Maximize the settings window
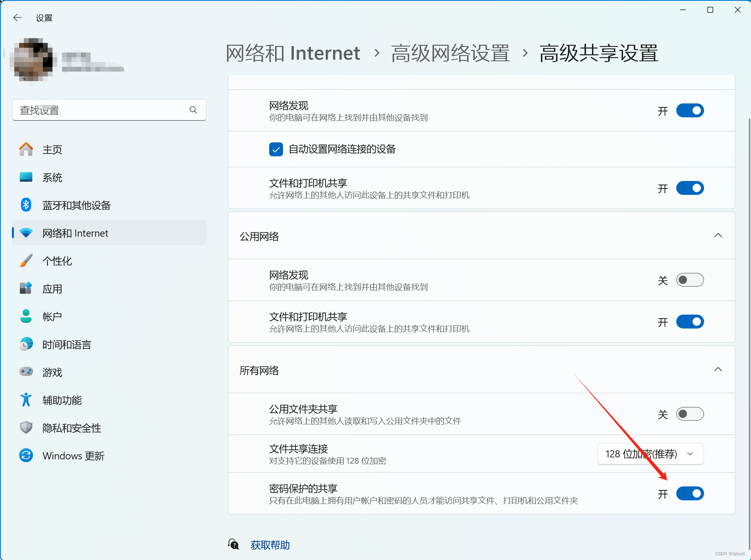Viewport: 751px width, 560px height. tap(710, 10)
